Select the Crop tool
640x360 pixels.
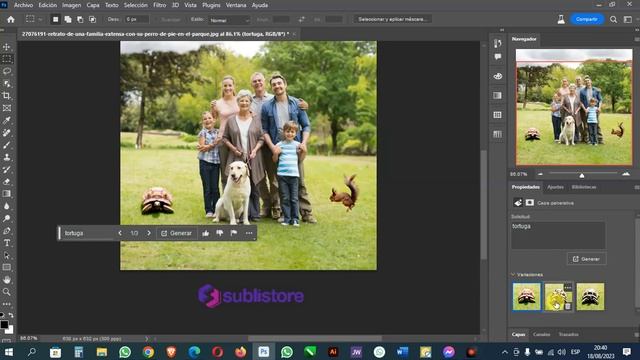[7, 96]
